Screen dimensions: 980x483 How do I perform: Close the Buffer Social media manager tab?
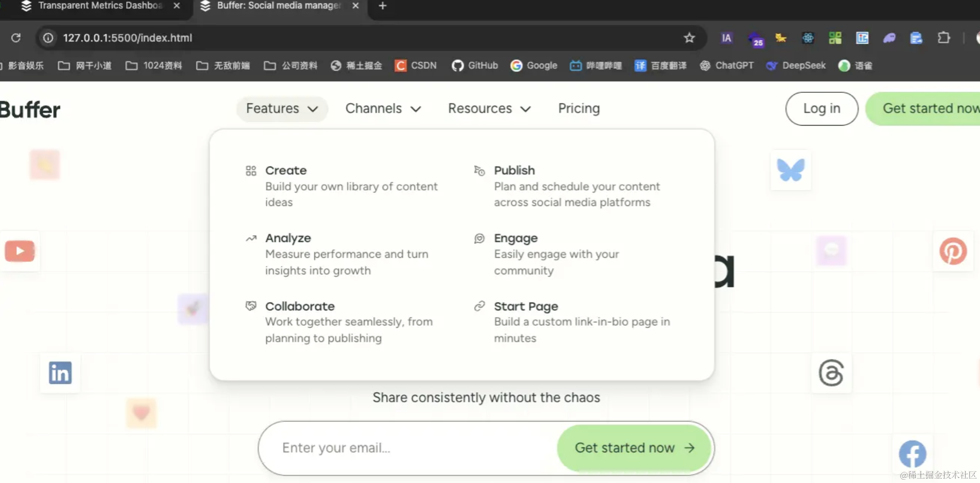tap(355, 6)
